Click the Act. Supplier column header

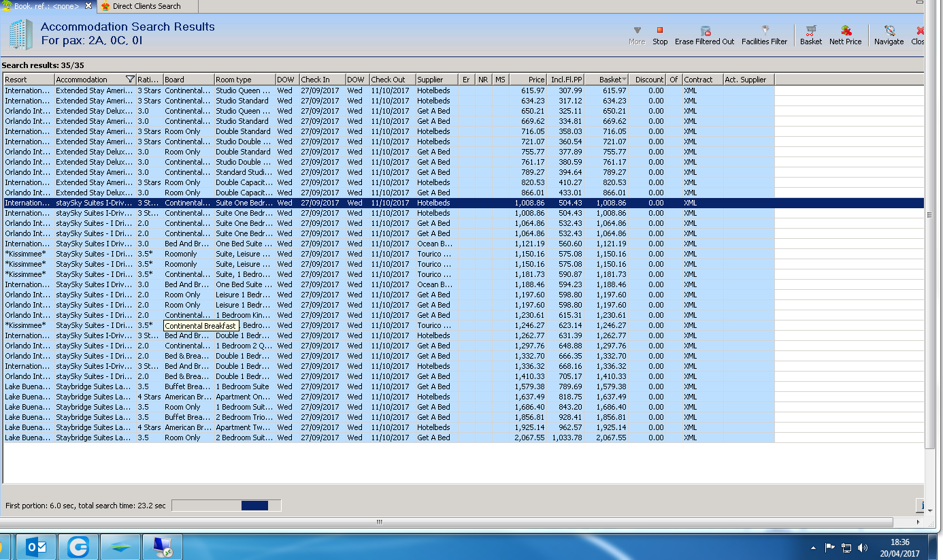coord(748,80)
